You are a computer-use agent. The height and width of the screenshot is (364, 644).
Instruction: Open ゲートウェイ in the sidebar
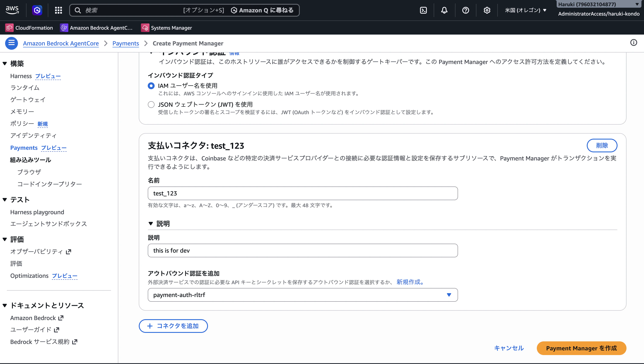[28, 100]
